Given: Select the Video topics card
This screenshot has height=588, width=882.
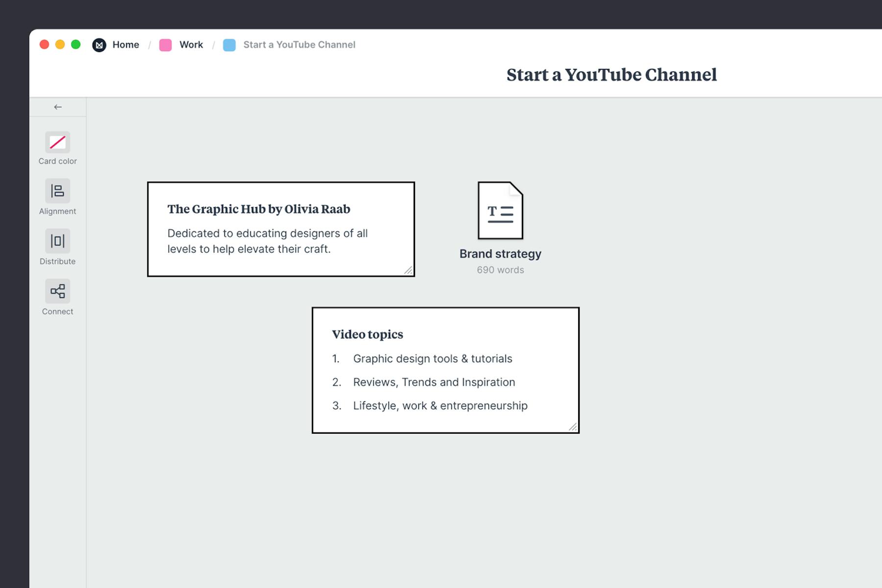Looking at the screenshot, I should coord(445,370).
